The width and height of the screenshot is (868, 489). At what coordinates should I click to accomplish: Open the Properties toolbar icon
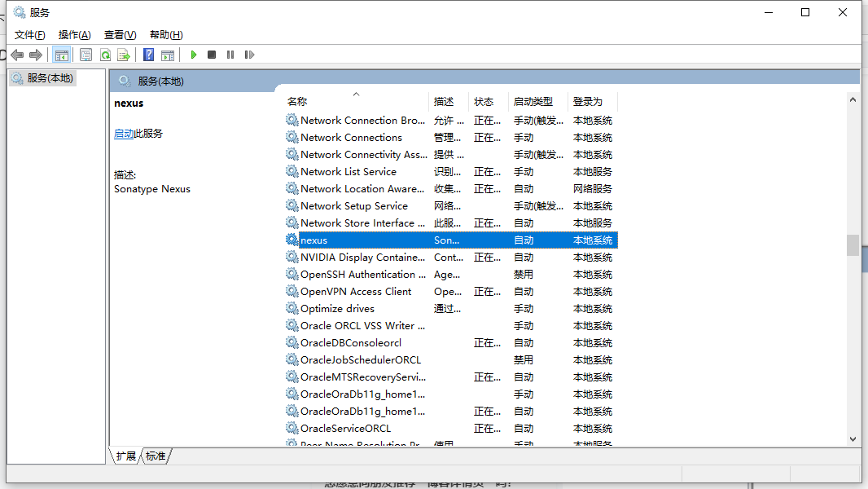pyautogui.click(x=85, y=55)
